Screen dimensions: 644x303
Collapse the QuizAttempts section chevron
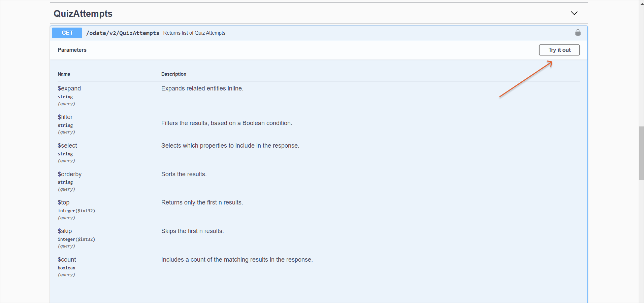pyautogui.click(x=574, y=13)
